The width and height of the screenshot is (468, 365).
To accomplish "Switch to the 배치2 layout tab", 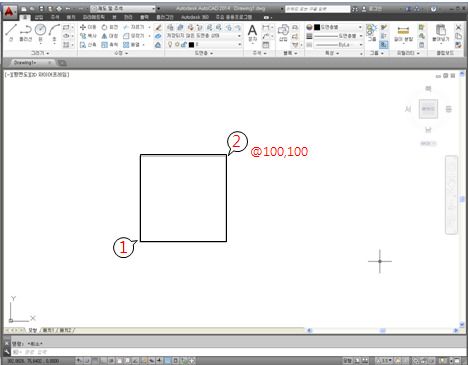I will point(66,330).
